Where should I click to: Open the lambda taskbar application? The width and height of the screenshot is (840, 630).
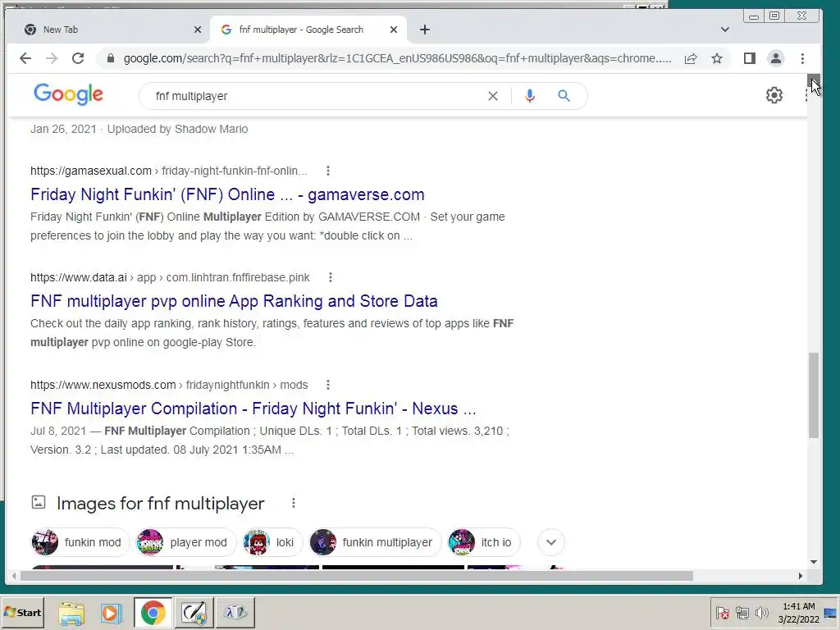tap(235, 613)
